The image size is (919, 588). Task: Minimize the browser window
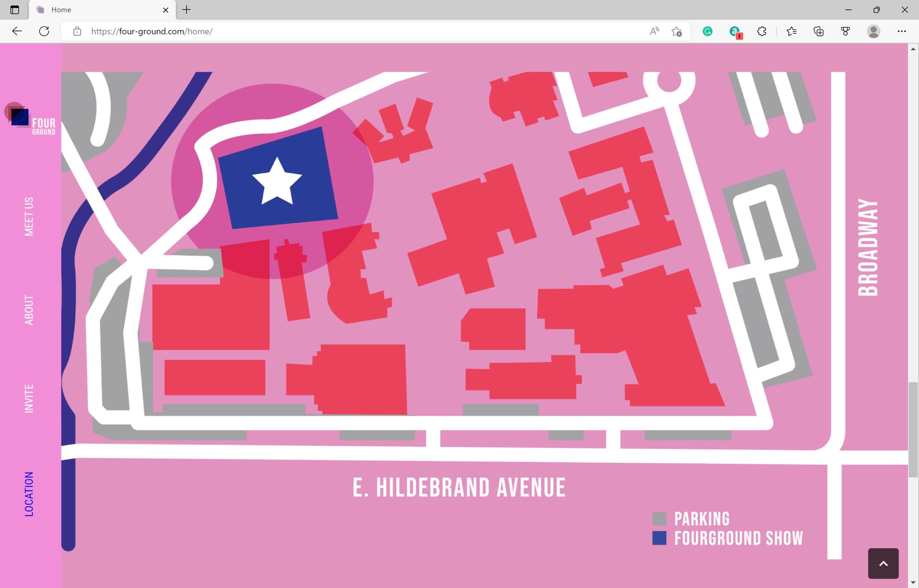point(848,10)
